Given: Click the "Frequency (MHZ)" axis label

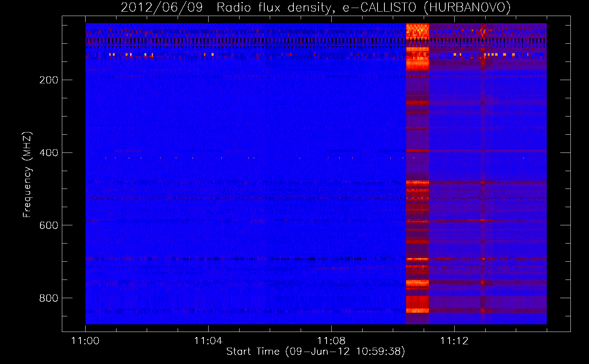Looking at the screenshot, I should [x=27, y=174].
